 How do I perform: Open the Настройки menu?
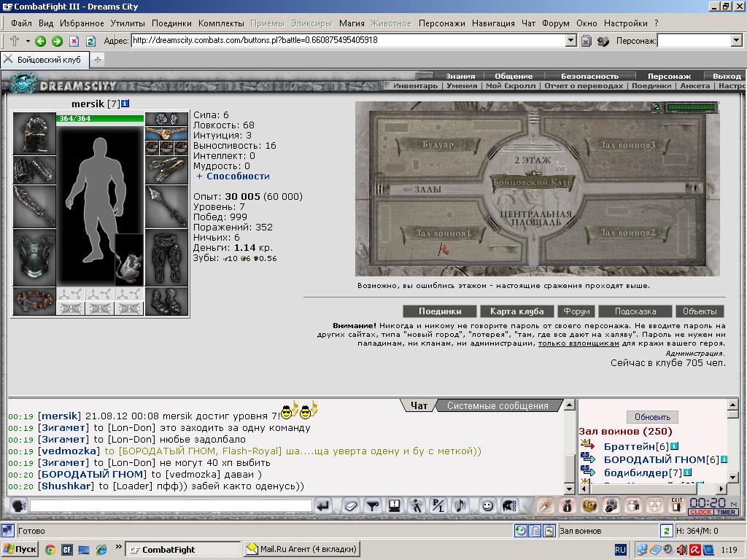(x=625, y=23)
